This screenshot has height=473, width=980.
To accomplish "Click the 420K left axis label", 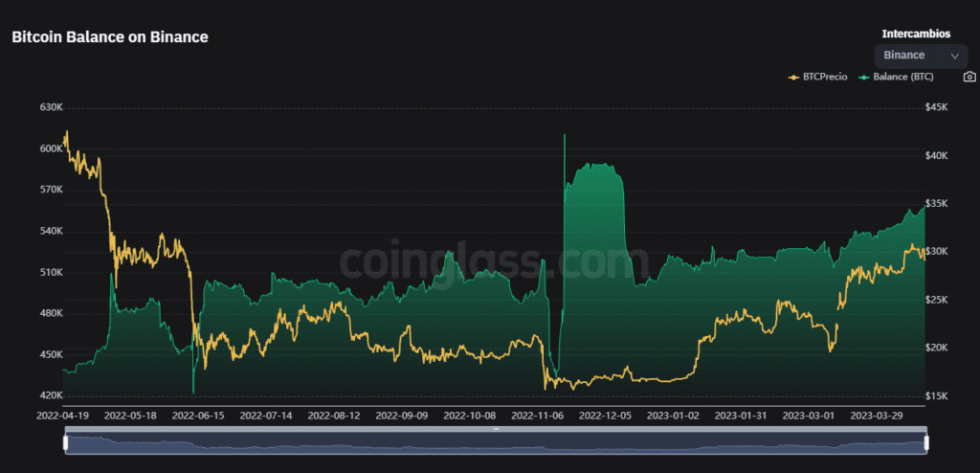I will click(52, 396).
